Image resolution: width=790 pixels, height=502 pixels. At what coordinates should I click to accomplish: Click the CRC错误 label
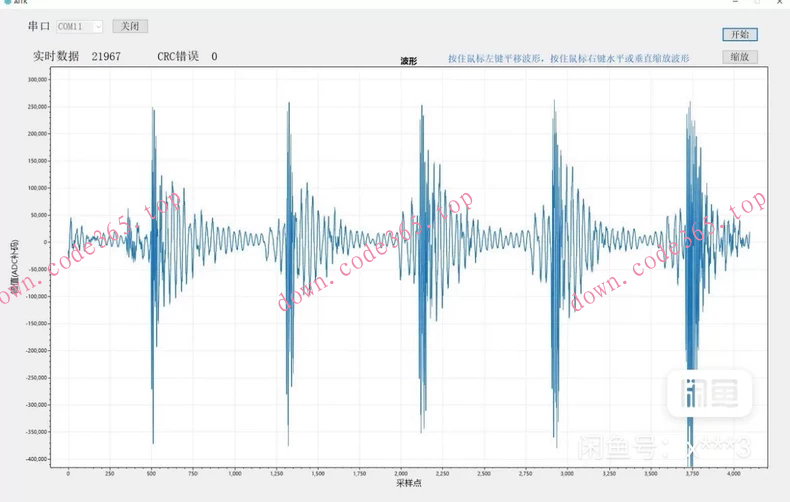[178, 56]
